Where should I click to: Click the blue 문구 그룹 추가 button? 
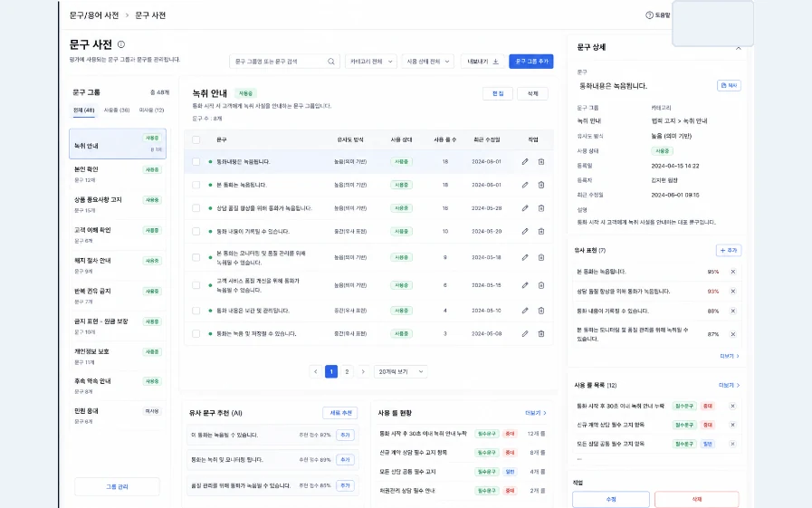coord(531,62)
